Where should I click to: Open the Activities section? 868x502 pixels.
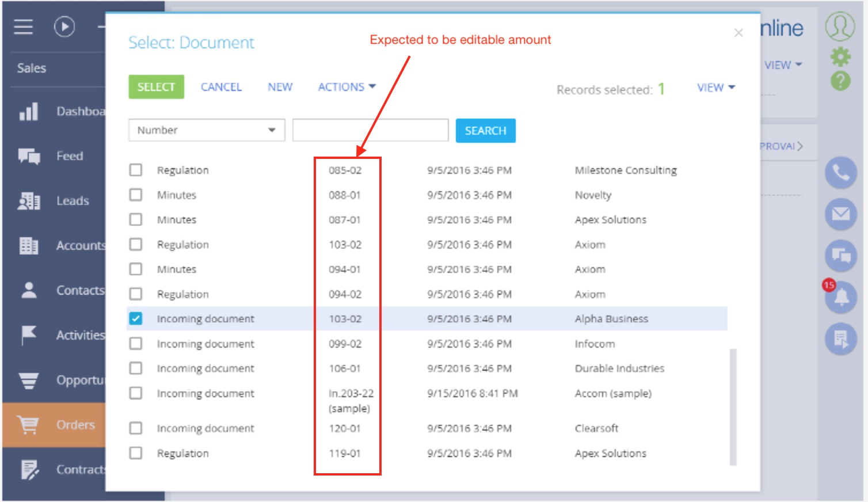(x=81, y=335)
